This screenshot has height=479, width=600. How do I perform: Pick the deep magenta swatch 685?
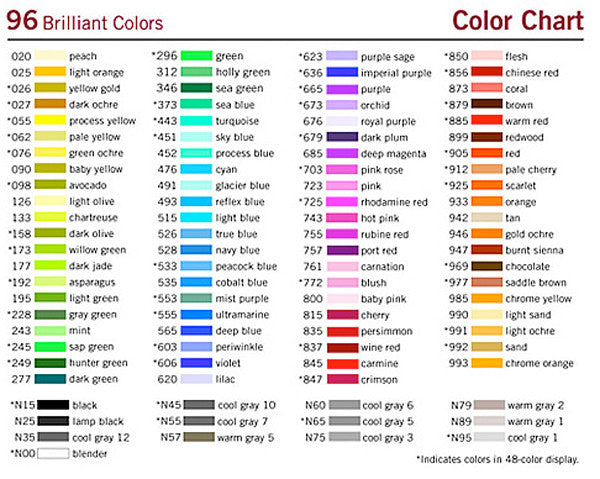(x=342, y=153)
